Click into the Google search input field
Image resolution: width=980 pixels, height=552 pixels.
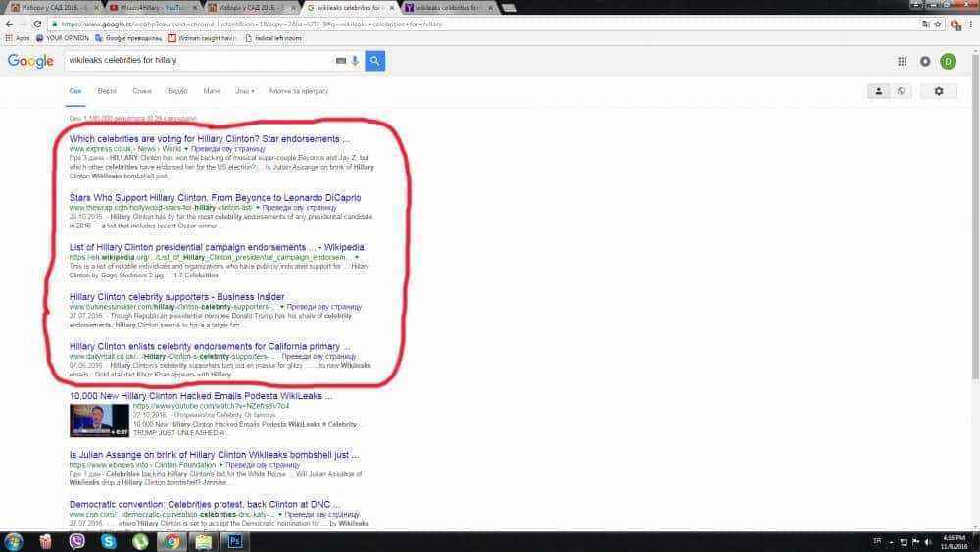coord(200,61)
